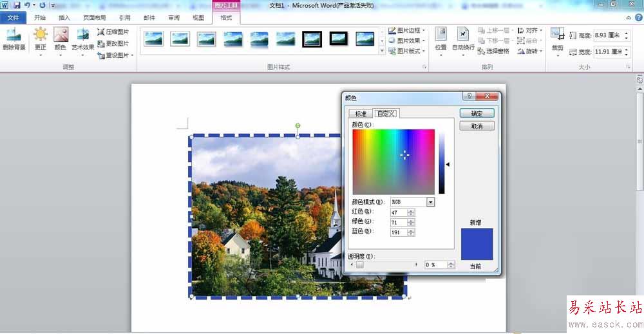Viewport: 644px width, 334px height.
Task: Click the Save icon in quick access toolbar
Action: tap(17, 5)
